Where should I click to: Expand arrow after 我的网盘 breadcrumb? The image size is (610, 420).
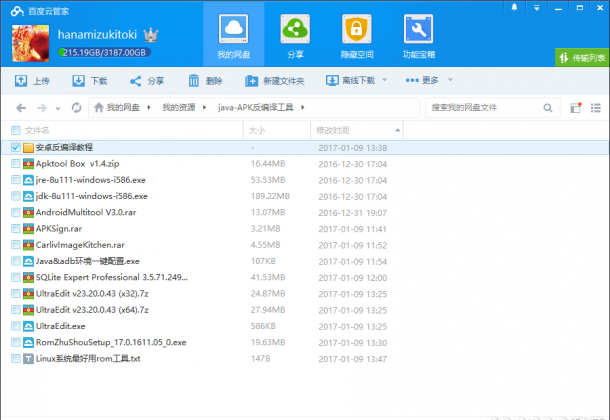click(149, 107)
